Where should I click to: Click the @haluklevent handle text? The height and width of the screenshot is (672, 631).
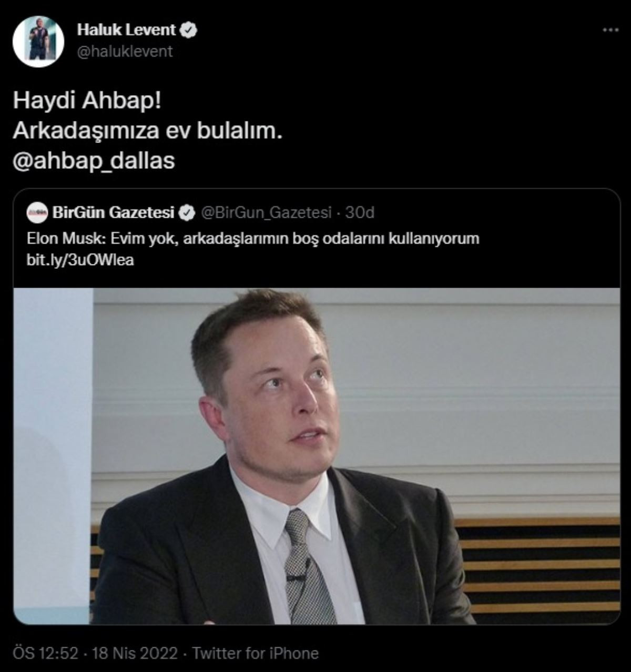click(x=125, y=51)
